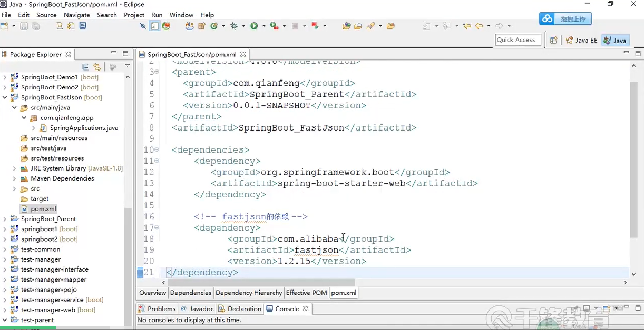
Task: Toggle Link with Editor in Package Explorer
Action: [97, 67]
